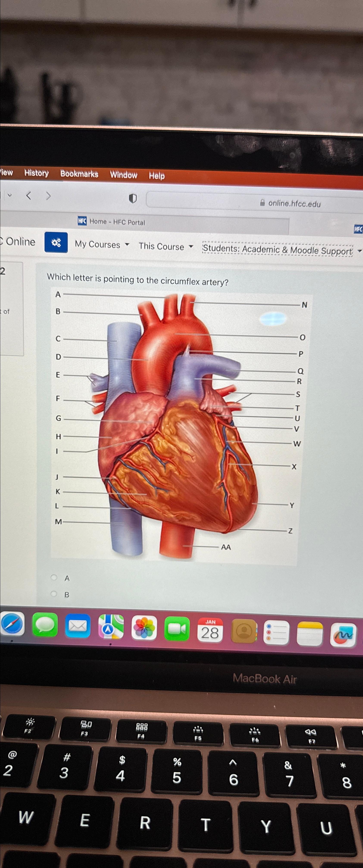Open the History menu
The width and height of the screenshot is (363, 868).
point(36,173)
